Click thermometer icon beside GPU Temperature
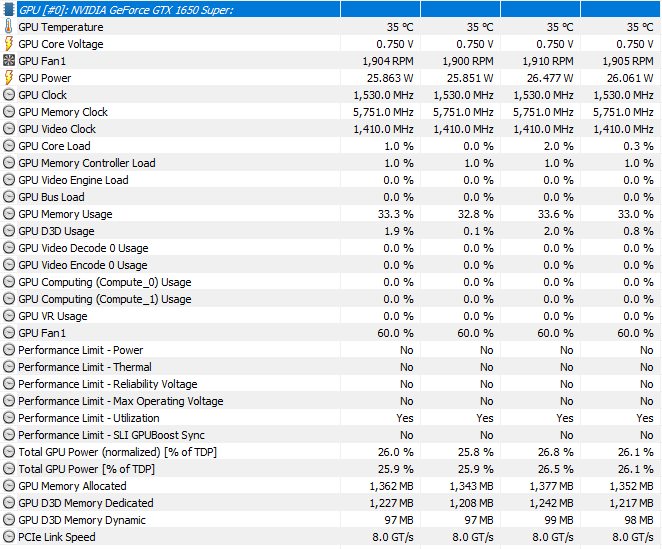The height and width of the screenshot is (549, 662). pyautogui.click(x=8, y=27)
